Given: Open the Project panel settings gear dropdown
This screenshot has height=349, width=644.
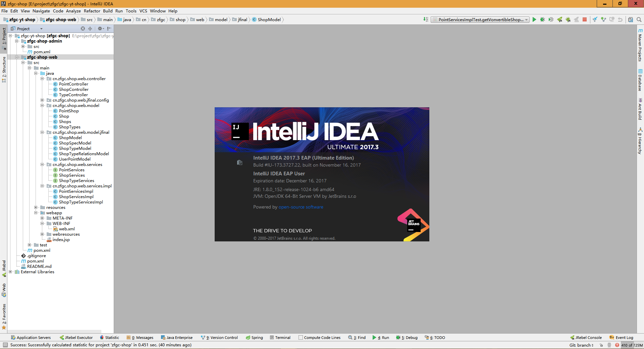Looking at the screenshot, I should coord(101,28).
